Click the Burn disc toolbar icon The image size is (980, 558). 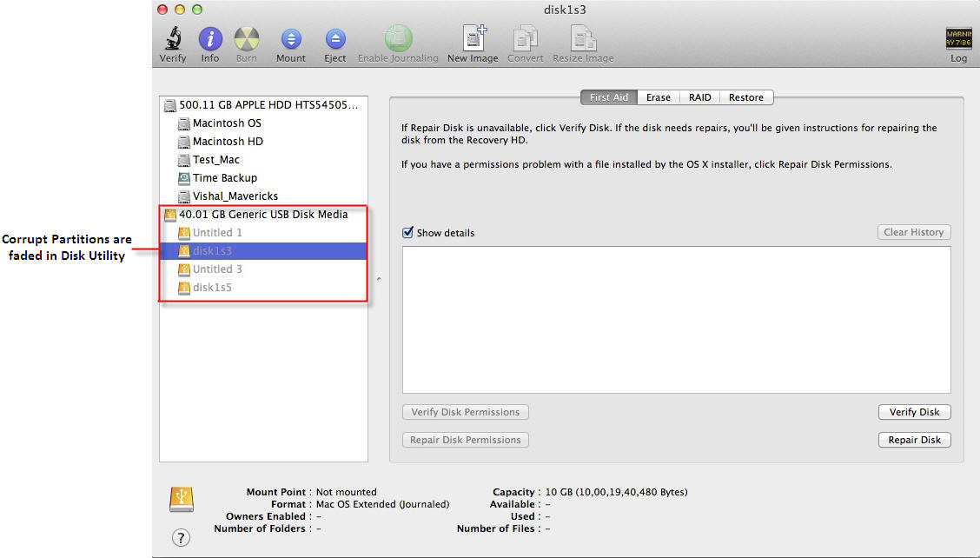[246, 39]
